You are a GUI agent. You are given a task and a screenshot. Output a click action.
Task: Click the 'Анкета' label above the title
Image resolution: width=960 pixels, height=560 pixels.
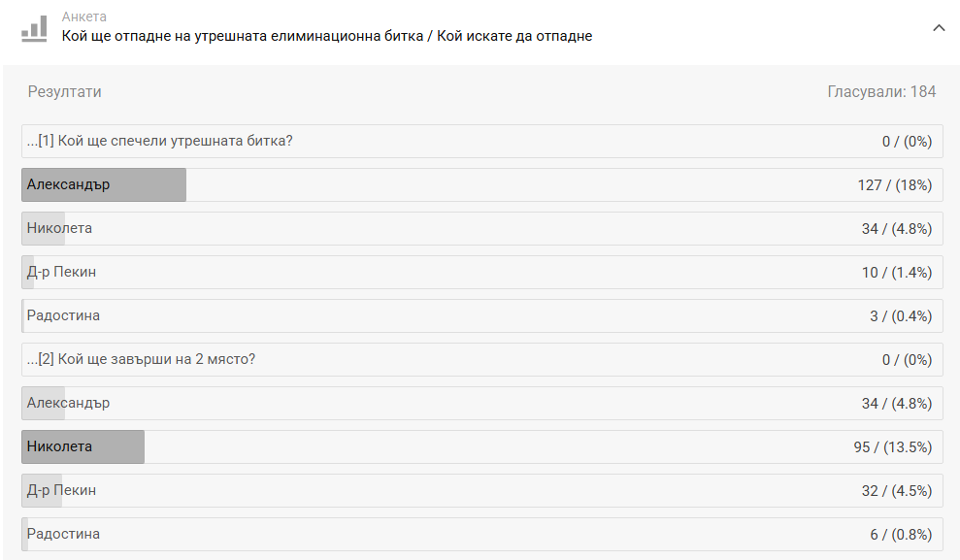84,17
